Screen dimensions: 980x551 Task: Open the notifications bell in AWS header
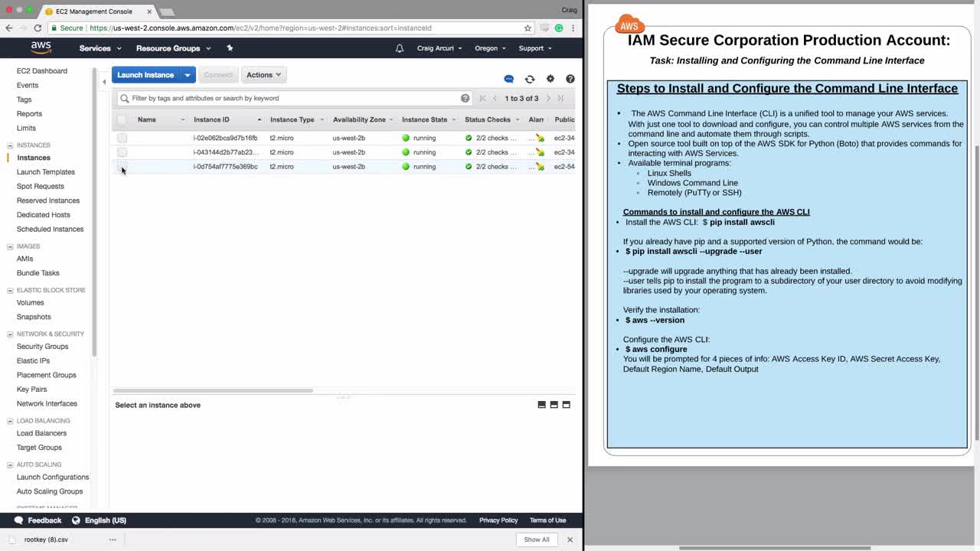tap(400, 48)
